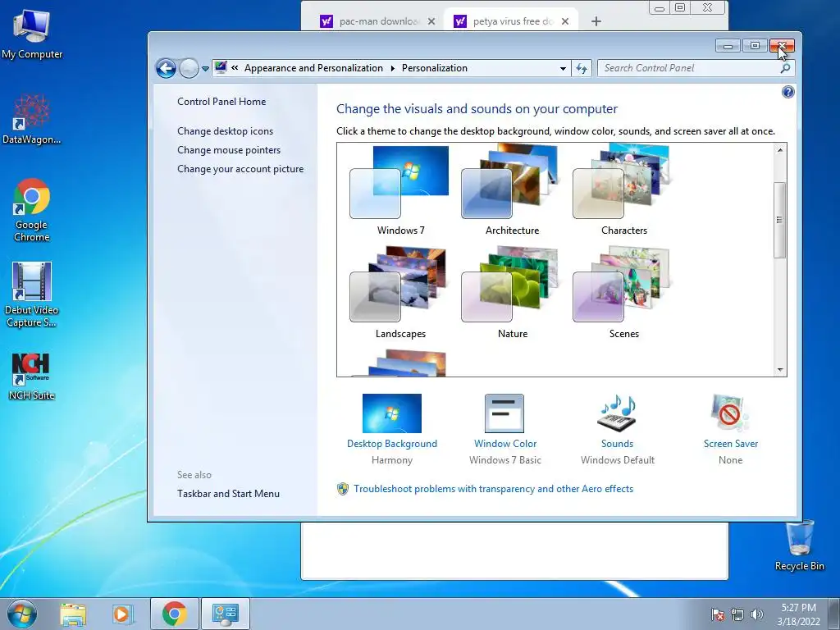The image size is (840, 630).
Task: Minimize the Chrome window behind
Action: click(x=660, y=8)
